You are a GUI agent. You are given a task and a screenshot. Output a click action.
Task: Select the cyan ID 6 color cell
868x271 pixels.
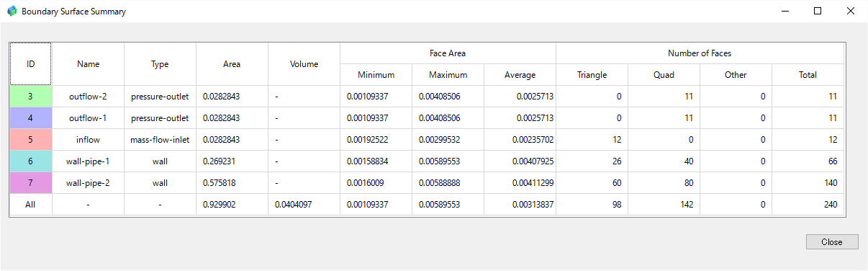click(31, 161)
